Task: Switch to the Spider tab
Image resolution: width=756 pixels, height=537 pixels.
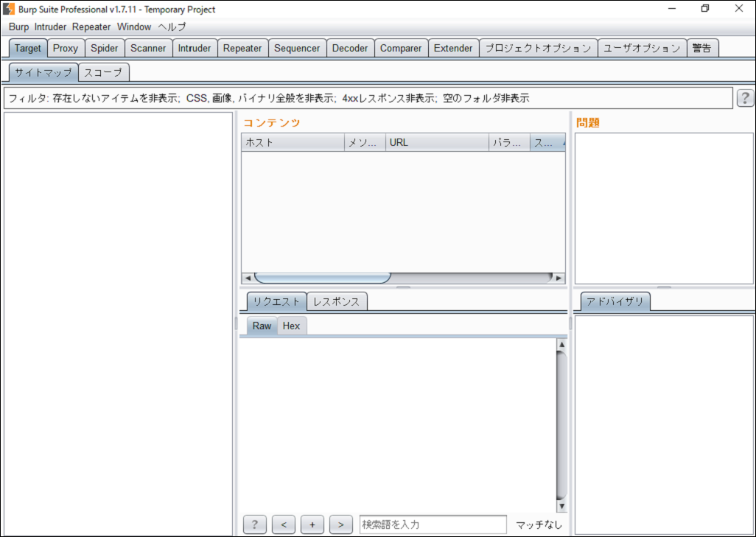Action: pos(105,48)
